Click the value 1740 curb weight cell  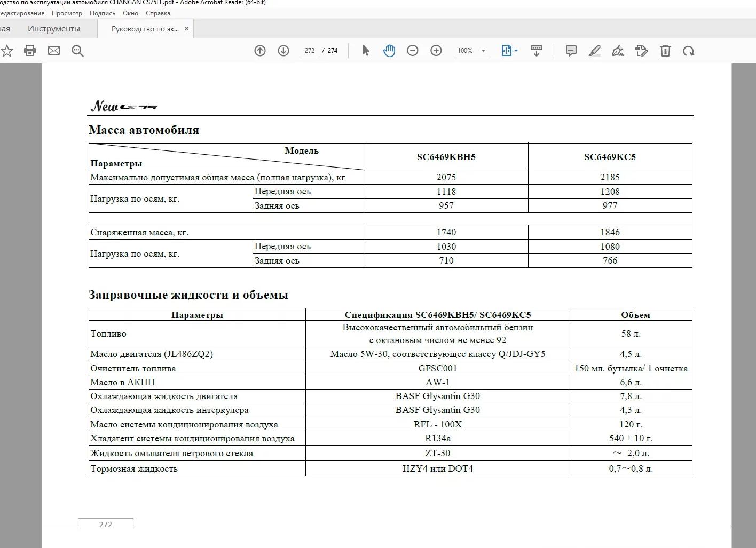click(x=446, y=233)
